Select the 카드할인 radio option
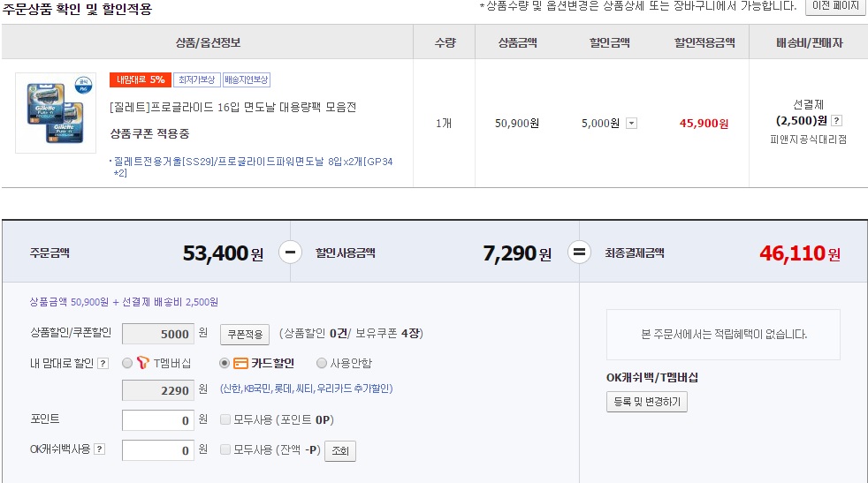The image size is (868, 483). click(225, 363)
